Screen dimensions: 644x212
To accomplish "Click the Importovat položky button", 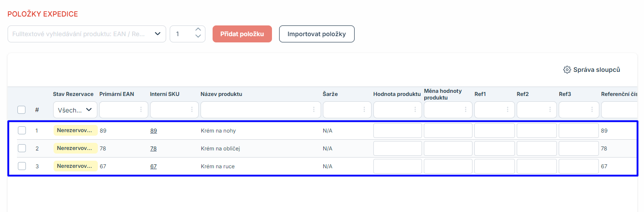I will pyautogui.click(x=317, y=34).
